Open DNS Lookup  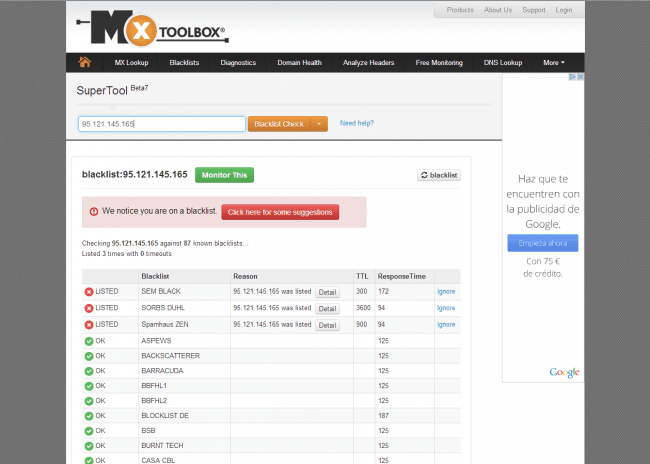point(503,63)
